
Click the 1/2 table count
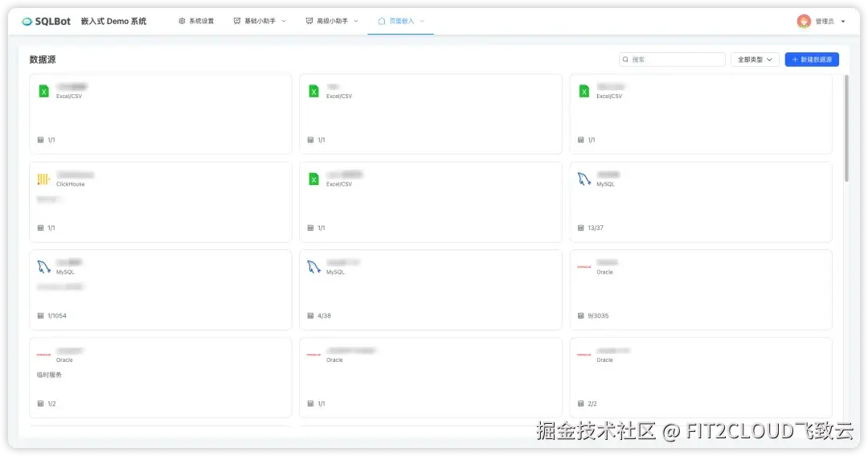coord(51,404)
